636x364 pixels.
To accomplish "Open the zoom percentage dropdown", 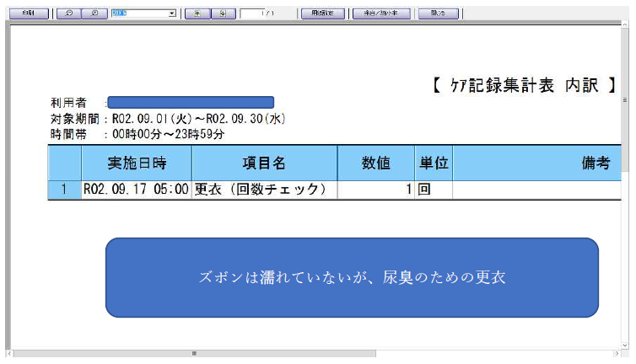I will pyautogui.click(x=172, y=13).
